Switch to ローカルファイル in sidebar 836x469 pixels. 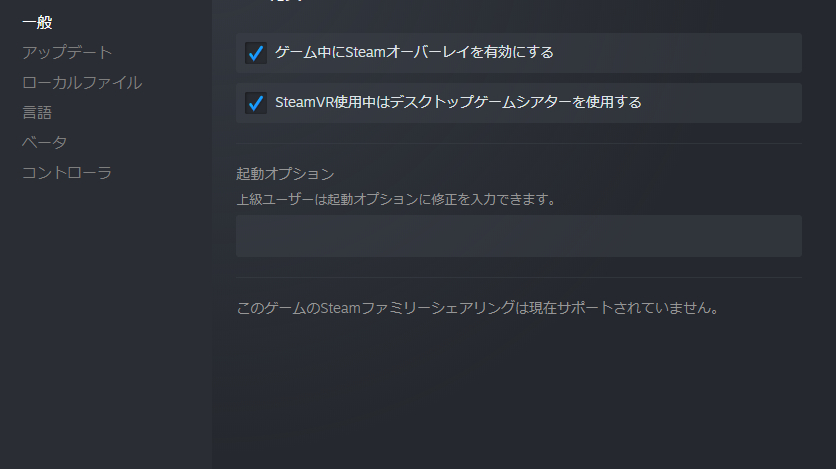(82, 83)
